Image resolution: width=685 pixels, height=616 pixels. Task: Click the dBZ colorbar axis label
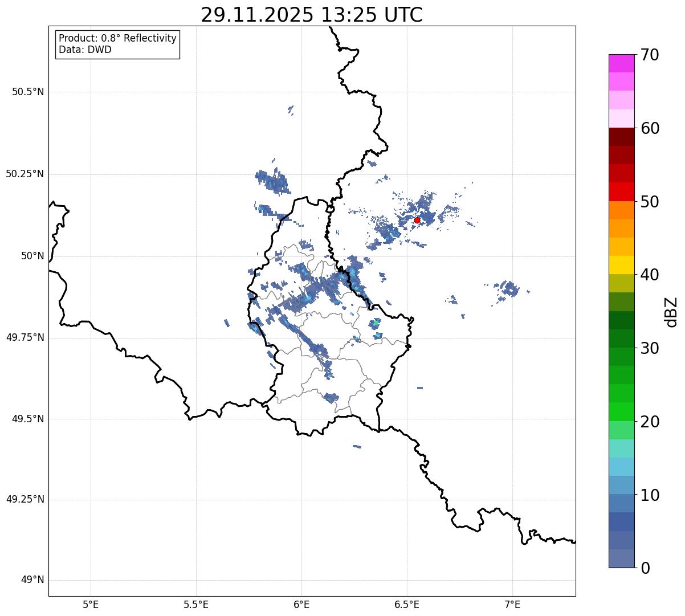point(671,312)
